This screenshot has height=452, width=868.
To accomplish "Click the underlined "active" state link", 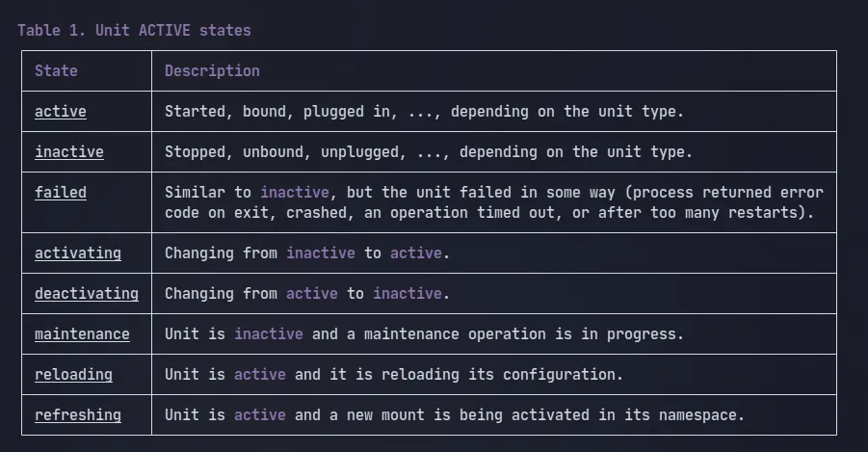I will (x=60, y=112).
